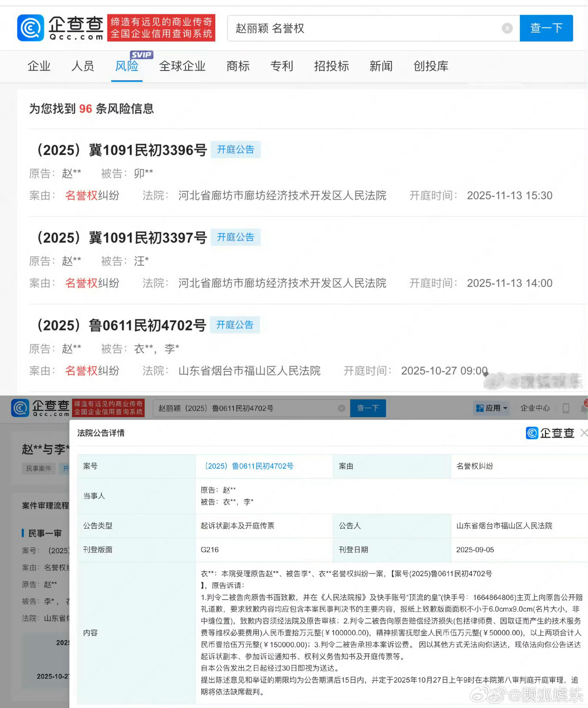588x708 pixels.
Task: Click hearing time 2025-11-13 14:00
Action: (x=509, y=283)
